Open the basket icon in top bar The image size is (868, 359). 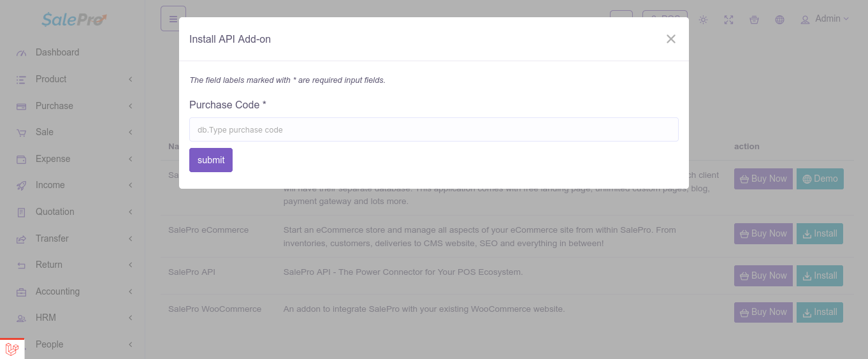click(x=754, y=20)
